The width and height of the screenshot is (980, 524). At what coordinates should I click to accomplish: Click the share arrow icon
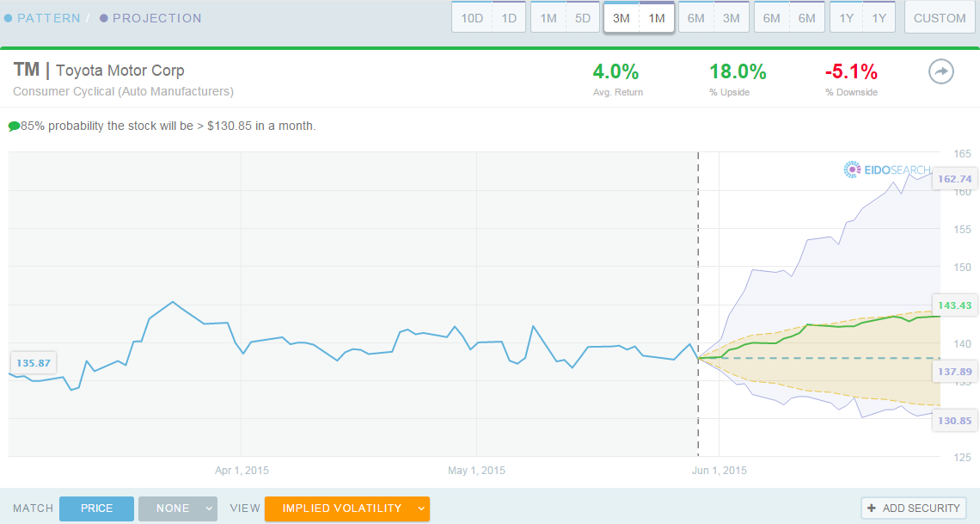(940, 72)
